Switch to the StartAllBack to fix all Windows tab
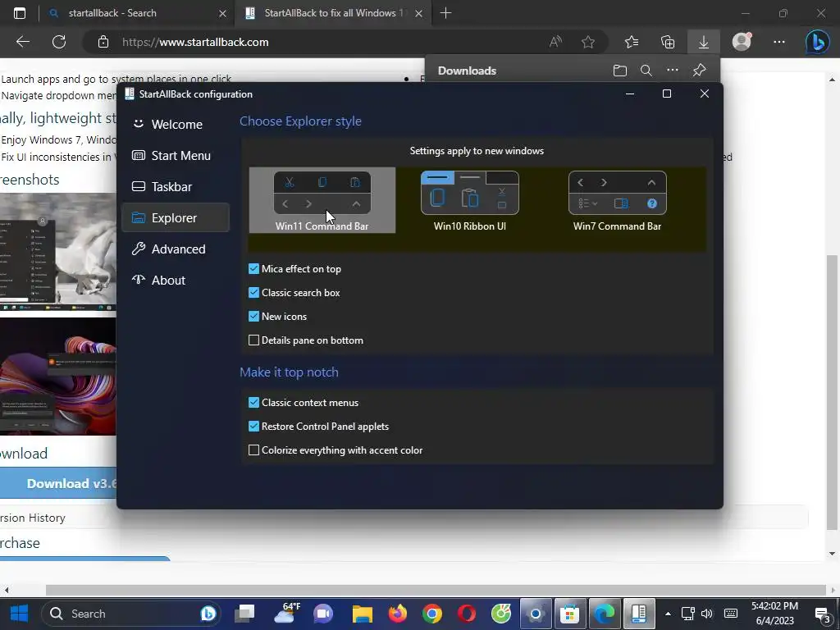This screenshot has height=630, width=840. [x=332, y=13]
